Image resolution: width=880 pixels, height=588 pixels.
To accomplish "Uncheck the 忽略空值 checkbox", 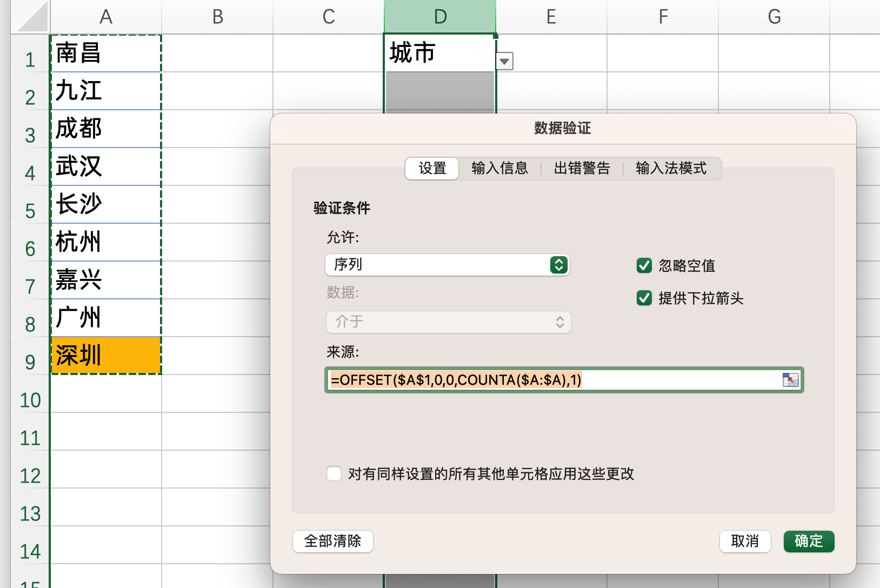I will tap(644, 265).
